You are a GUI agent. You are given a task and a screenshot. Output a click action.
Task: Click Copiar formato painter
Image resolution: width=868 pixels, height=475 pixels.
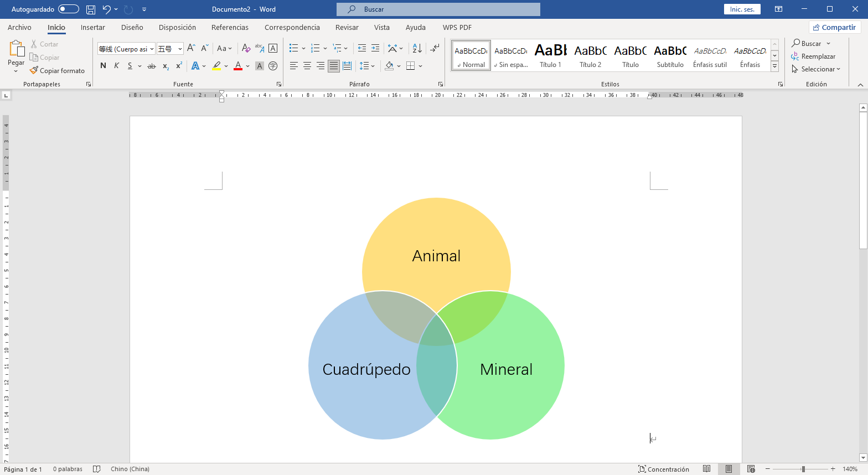[x=58, y=71]
